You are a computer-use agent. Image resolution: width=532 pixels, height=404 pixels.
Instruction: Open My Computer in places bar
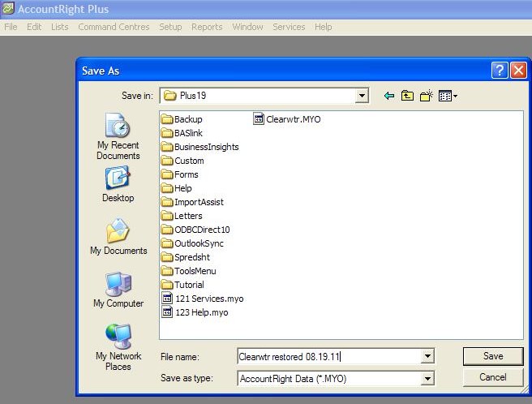[x=118, y=290]
